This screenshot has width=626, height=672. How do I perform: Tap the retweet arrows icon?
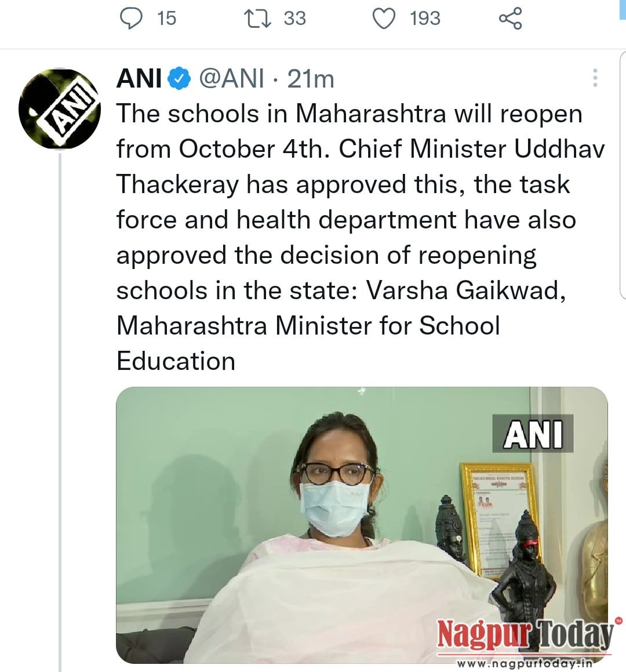tap(257, 19)
